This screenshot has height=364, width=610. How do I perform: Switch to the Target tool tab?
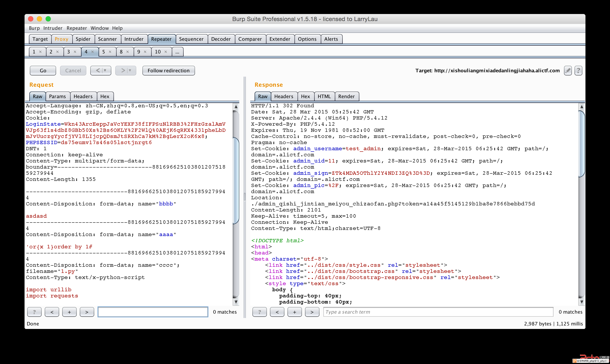pos(40,39)
